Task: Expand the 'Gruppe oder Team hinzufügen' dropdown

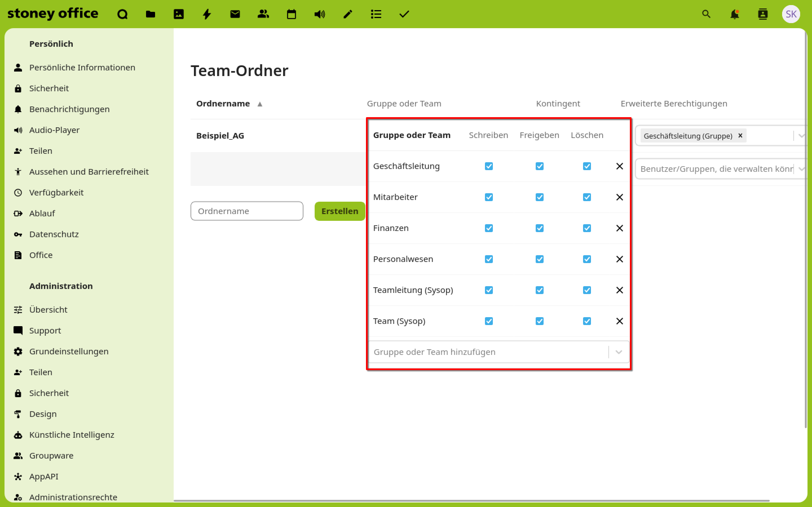Action: (x=619, y=352)
